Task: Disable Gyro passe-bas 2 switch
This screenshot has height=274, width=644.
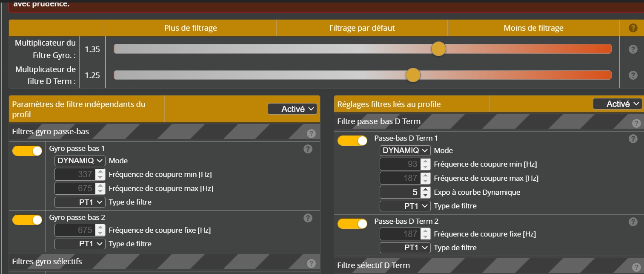Action: 27,220
